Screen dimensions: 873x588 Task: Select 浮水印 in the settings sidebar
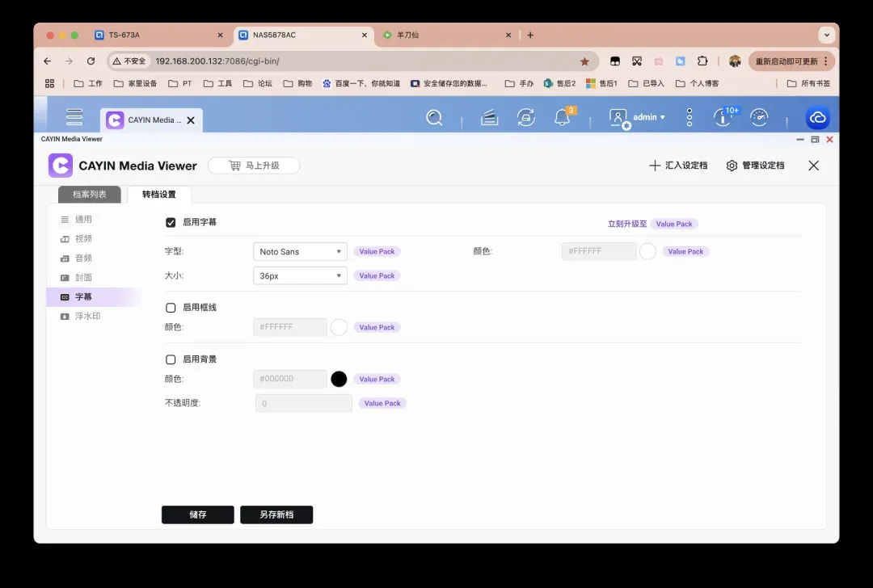tap(87, 317)
